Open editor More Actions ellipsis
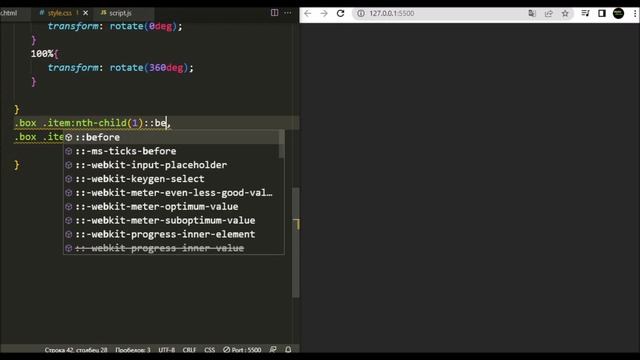The width and height of the screenshot is (640, 360). coord(288,13)
